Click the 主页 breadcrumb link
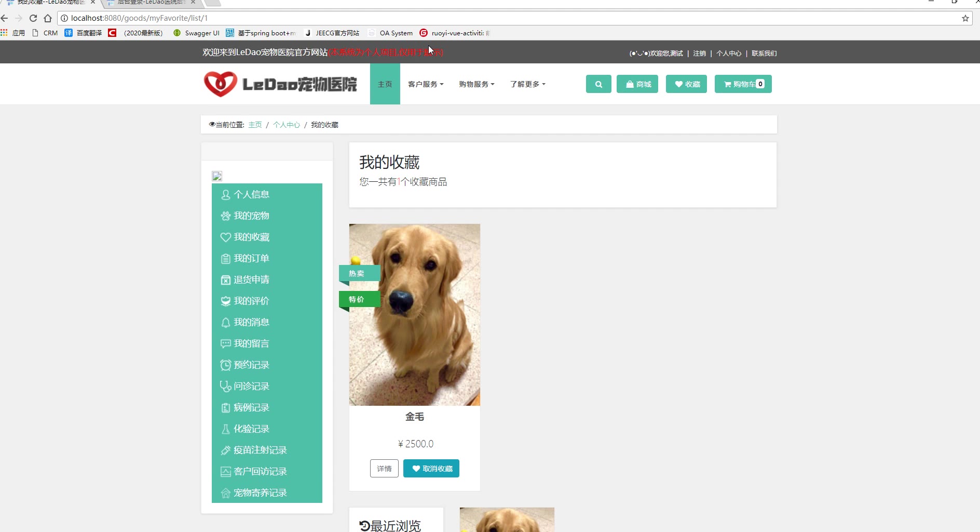 click(255, 125)
